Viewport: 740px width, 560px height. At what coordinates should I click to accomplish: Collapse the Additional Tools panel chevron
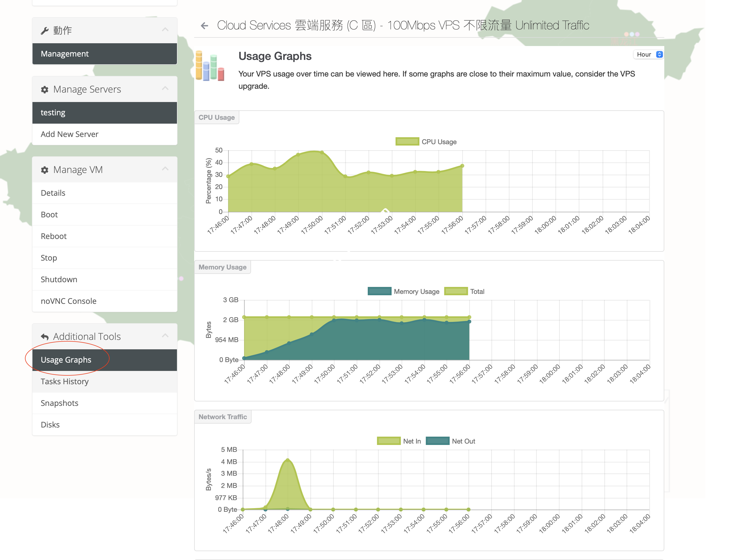(165, 335)
